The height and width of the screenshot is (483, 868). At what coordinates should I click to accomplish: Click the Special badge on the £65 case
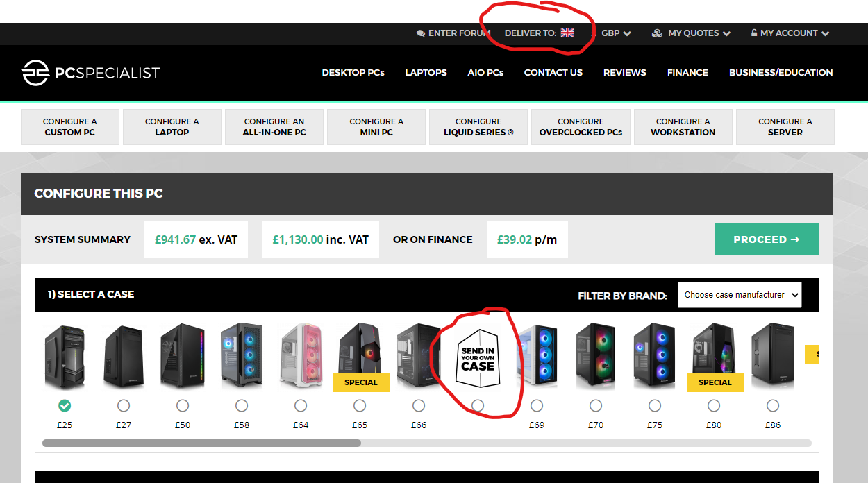click(x=361, y=382)
